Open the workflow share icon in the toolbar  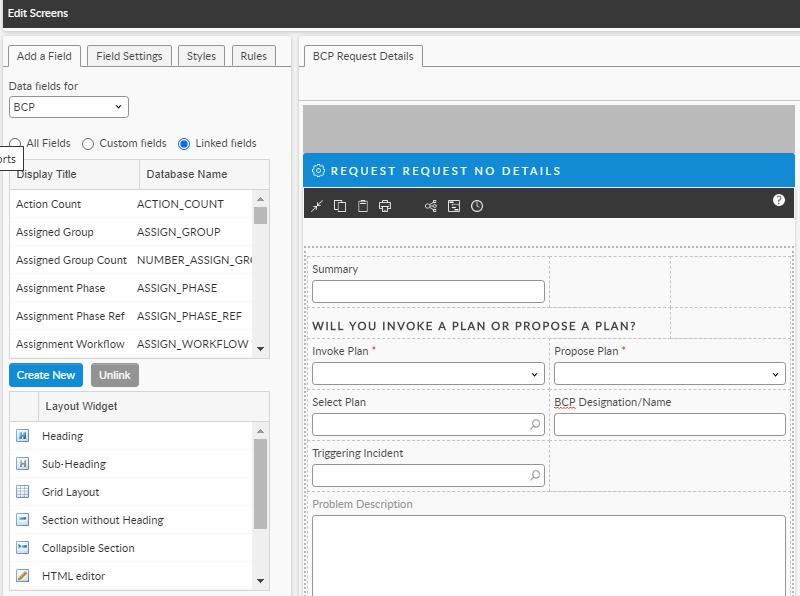point(431,206)
